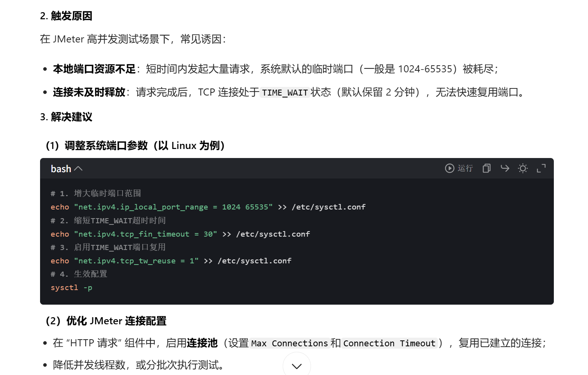Click the word-wrap arrow icon
Viewport: 588px width, 375px height.
(505, 168)
